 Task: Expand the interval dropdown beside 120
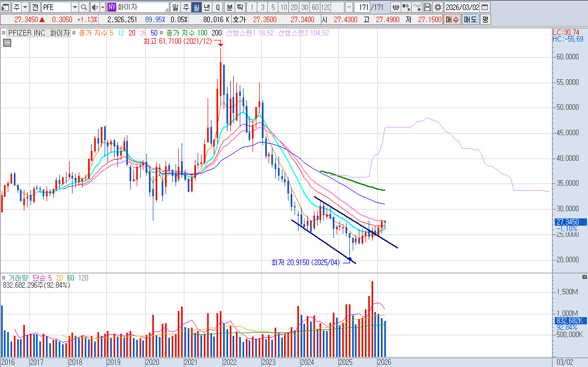coord(348,7)
